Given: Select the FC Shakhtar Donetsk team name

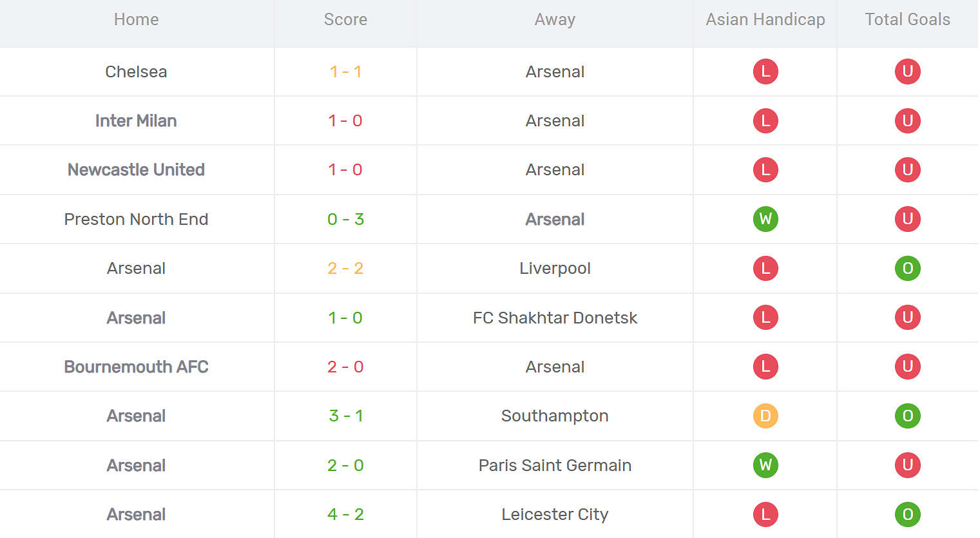Looking at the screenshot, I should pos(555,318).
